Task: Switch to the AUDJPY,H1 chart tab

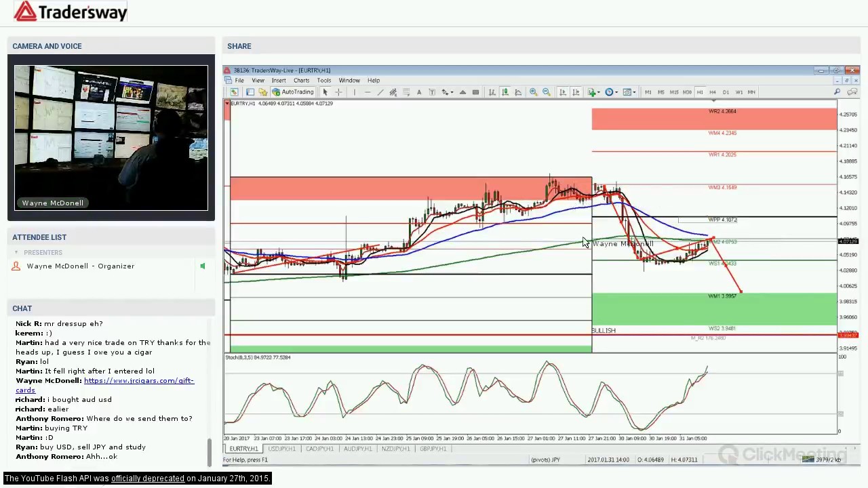Action: point(357,449)
